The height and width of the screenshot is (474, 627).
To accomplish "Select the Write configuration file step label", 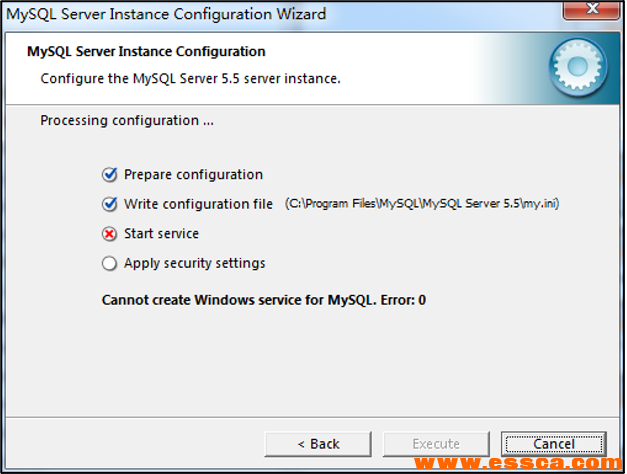I will [x=198, y=204].
